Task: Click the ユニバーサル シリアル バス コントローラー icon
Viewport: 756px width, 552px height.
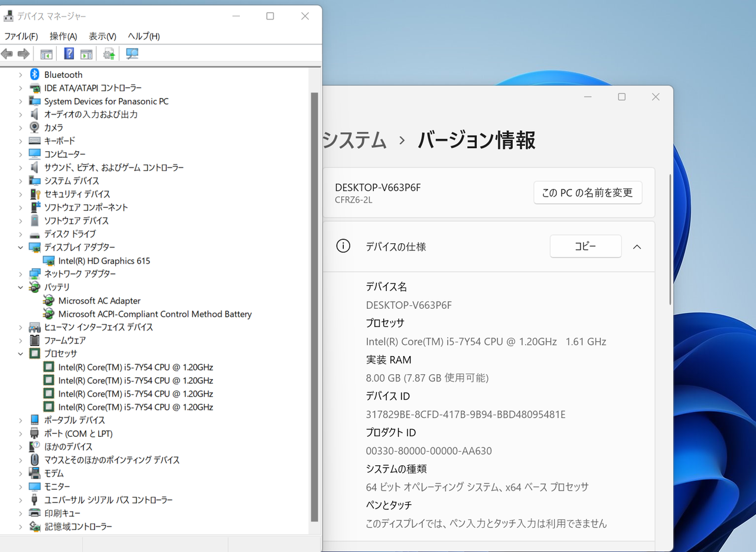Action: [34, 499]
